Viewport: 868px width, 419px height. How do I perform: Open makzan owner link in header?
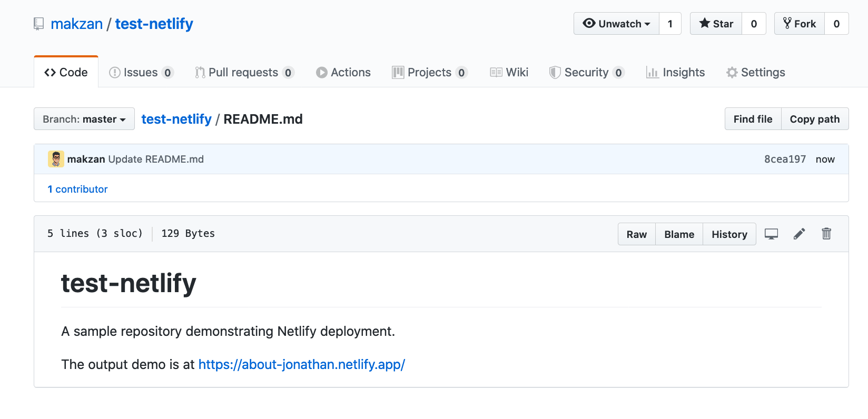point(77,24)
